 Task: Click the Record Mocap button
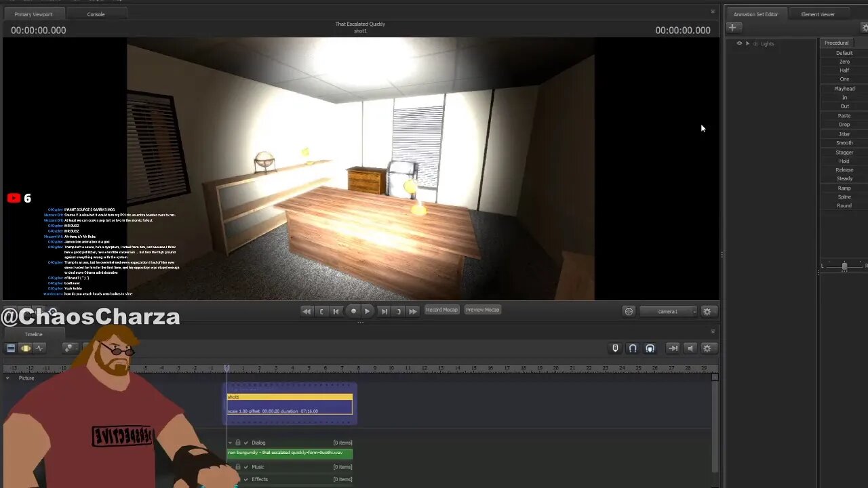pos(441,310)
